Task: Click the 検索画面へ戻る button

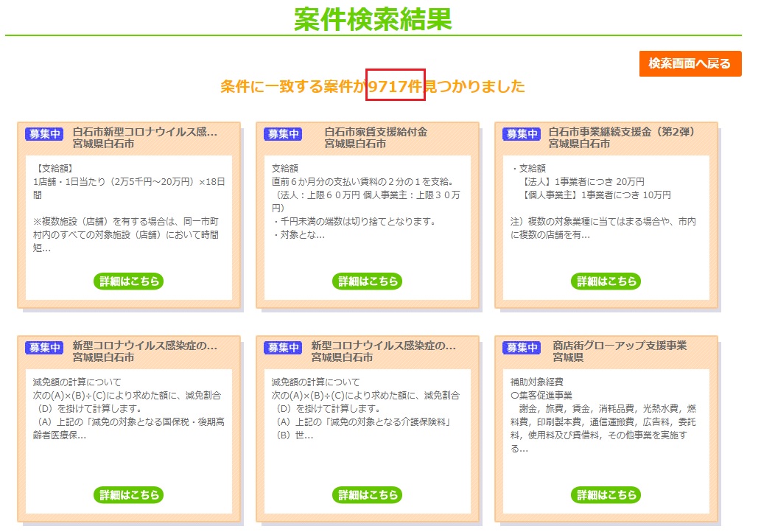Action: point(690,63)
